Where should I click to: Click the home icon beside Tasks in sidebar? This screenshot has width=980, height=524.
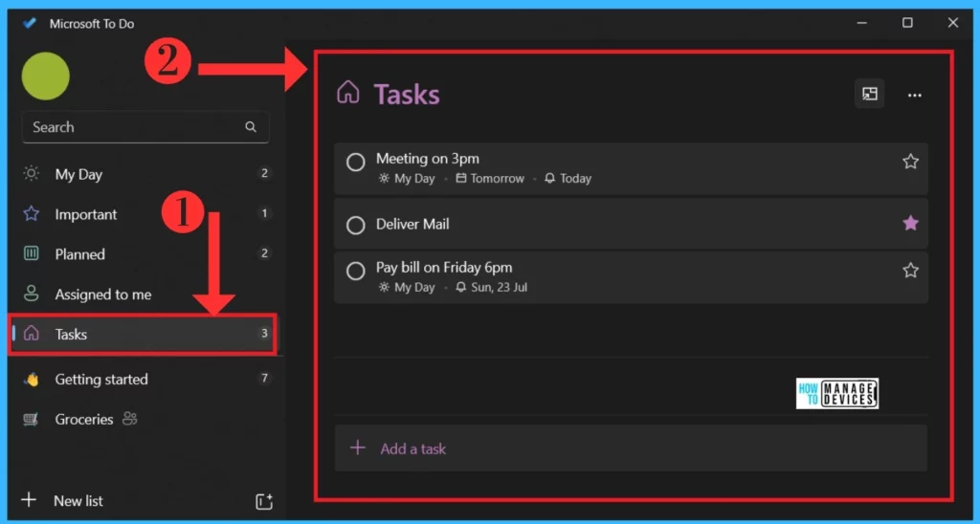pos(32,334)
